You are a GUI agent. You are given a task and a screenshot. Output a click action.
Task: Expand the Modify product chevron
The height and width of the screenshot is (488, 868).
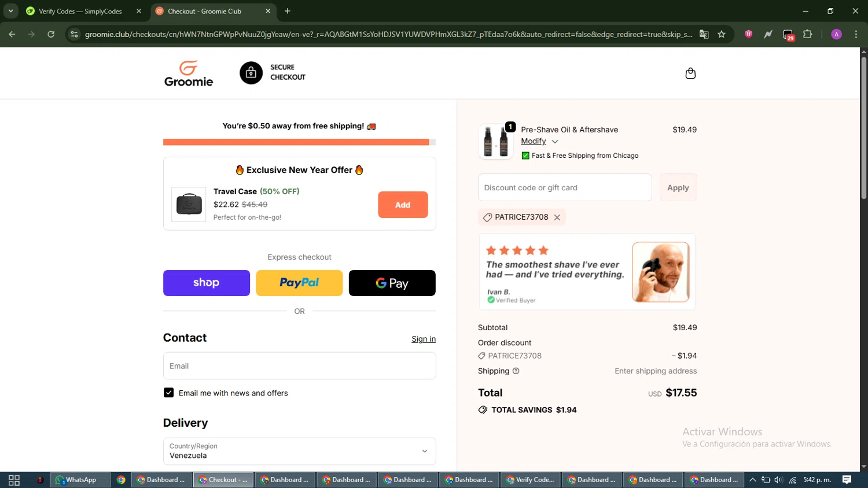tap(555, 142)
